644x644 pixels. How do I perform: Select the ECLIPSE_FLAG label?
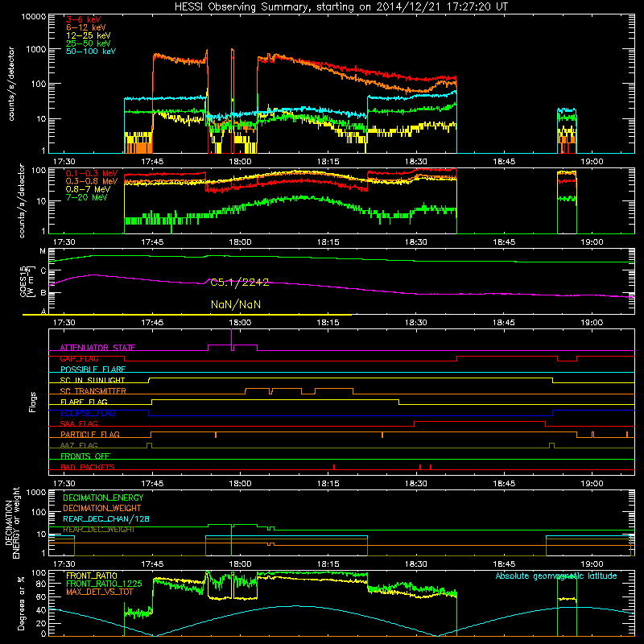[88, 413]
